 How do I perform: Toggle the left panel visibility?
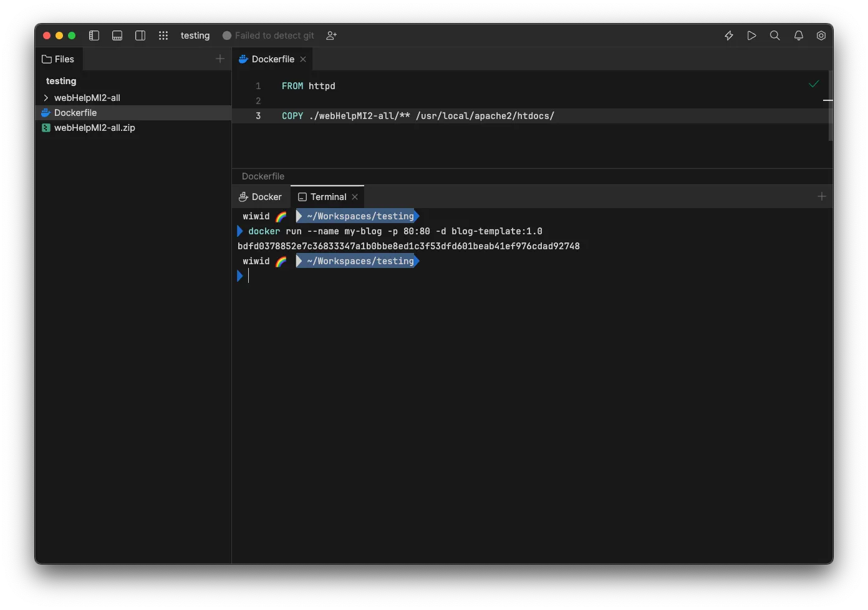click(x=94, y=36)
